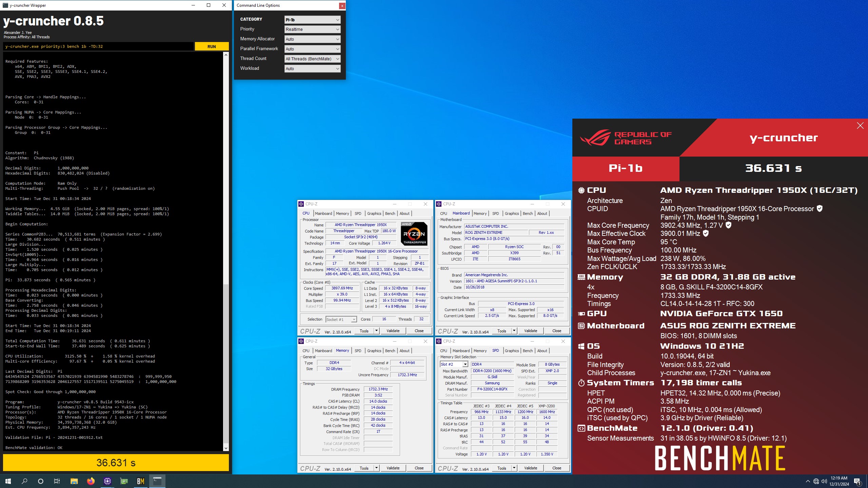Click Close in the CPU-Z Mainboard window
Image resolution: width=868 pixels, height=488 pixels.
[557, 331]
